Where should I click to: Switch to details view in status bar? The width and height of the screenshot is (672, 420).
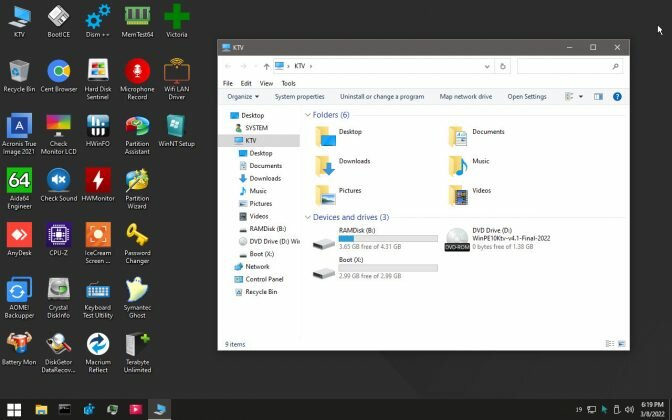[x=609, y=344]
